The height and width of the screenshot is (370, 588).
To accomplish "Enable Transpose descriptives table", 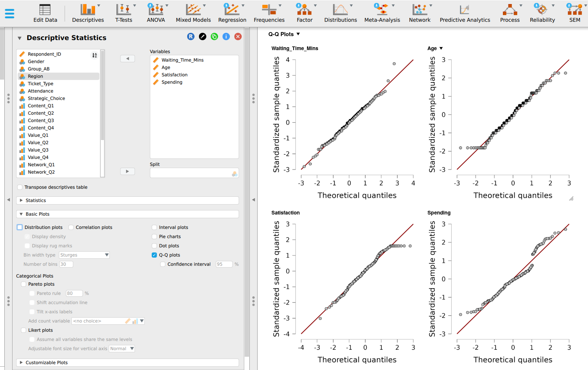I will [x=20, y=187].
